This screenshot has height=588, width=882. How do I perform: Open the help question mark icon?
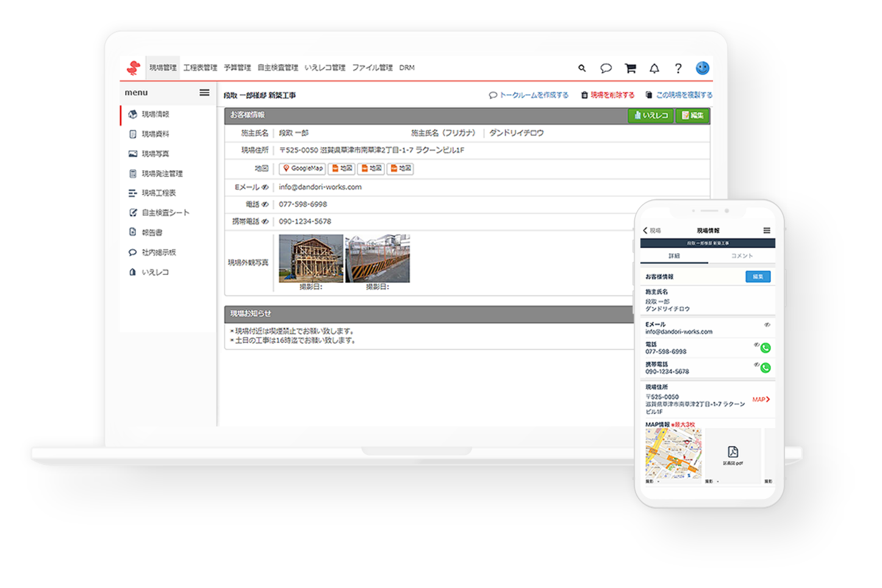click(678, 68)
